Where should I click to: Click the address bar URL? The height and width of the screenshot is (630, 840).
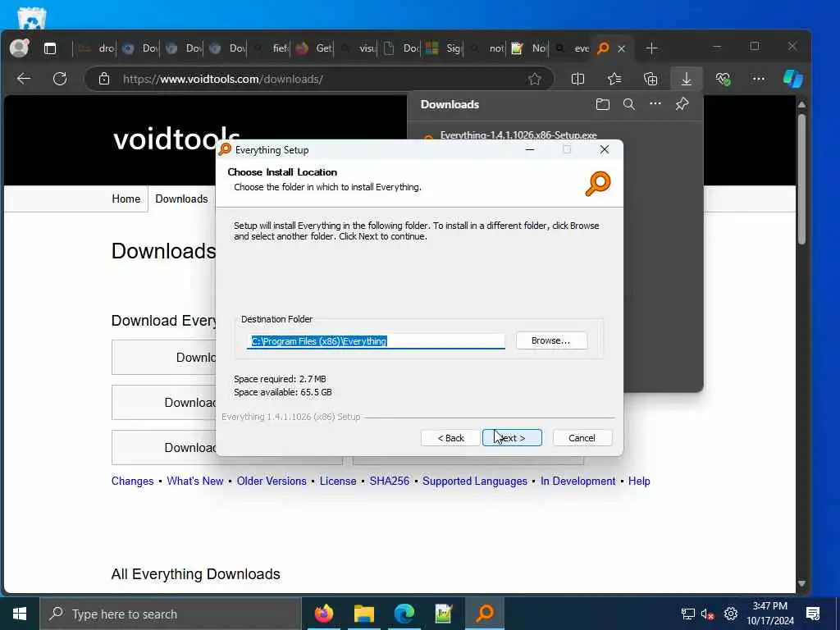[223, 80]
